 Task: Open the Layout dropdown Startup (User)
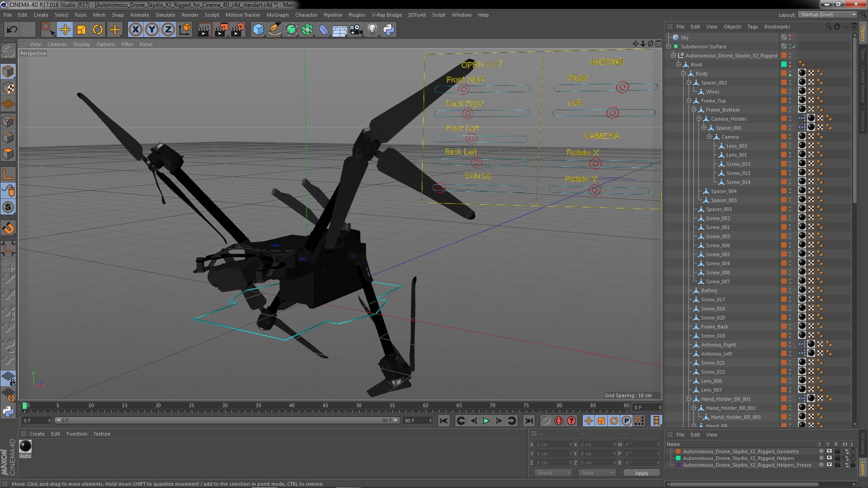click(827, 14)
